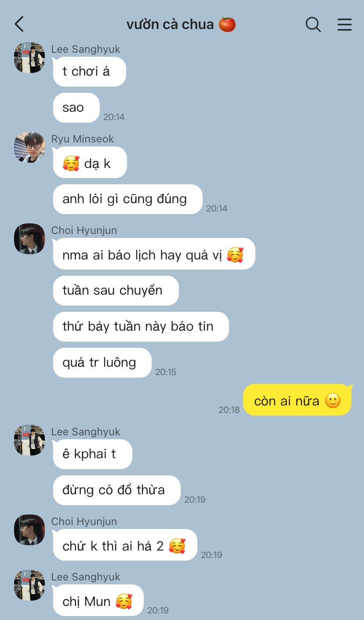
Task: Tap the sender name 'Ryu Minseok'
Action: pyautogui.click(x=83, y=139)
